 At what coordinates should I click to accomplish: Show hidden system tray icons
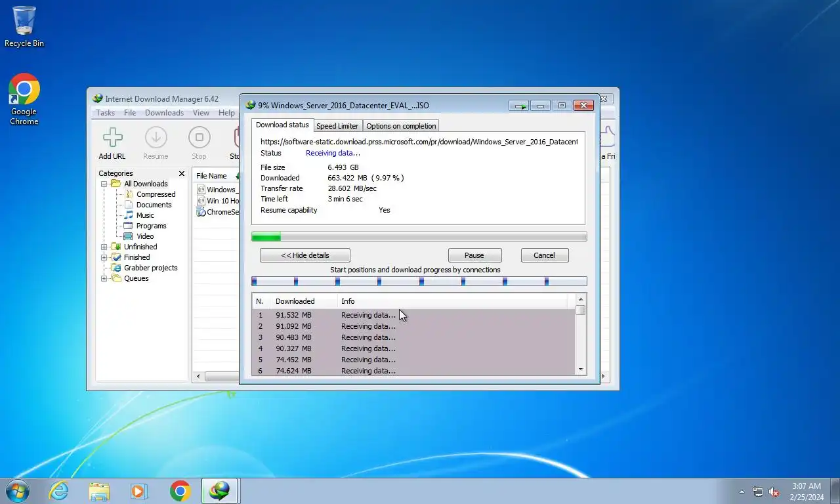pos(742,492)
